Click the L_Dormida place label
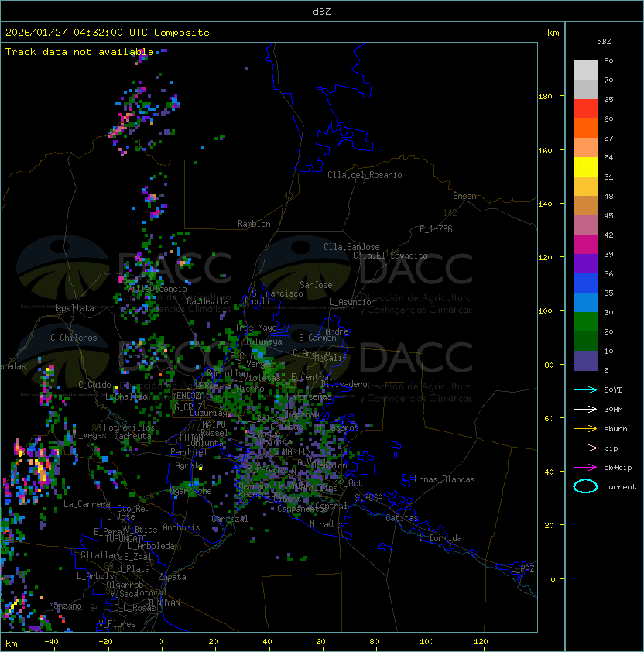Image resolution: width=644 pixels, height=652 pixels. point(440,538)
